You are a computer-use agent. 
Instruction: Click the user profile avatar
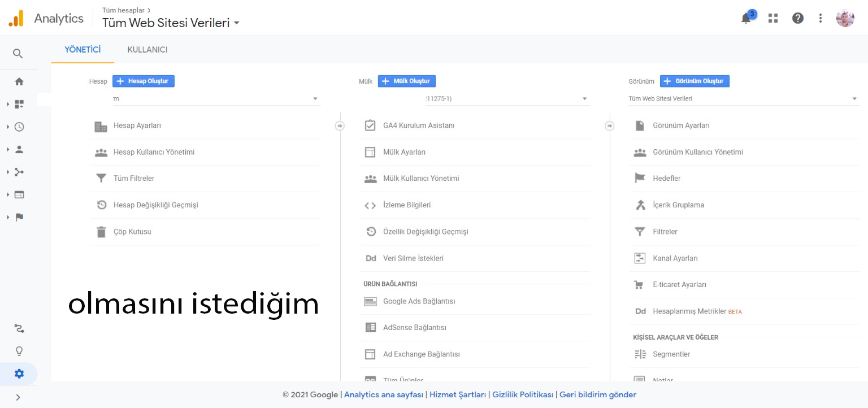[845, 18]
